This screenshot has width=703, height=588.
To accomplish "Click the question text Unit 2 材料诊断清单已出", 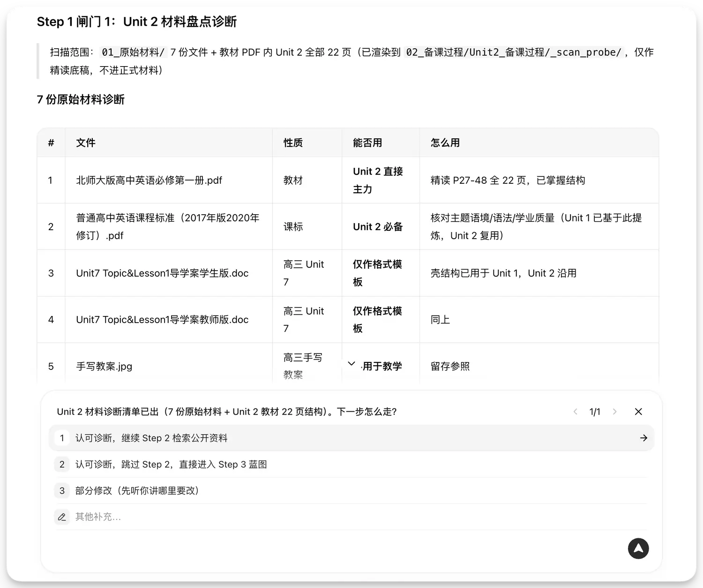I will pos(227,412).
